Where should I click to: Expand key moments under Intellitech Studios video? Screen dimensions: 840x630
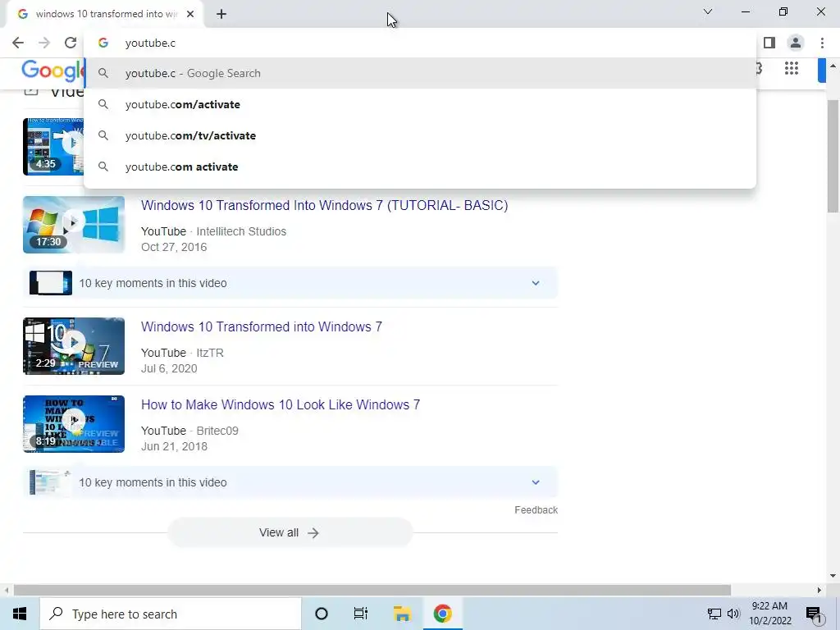coord(290,283)
